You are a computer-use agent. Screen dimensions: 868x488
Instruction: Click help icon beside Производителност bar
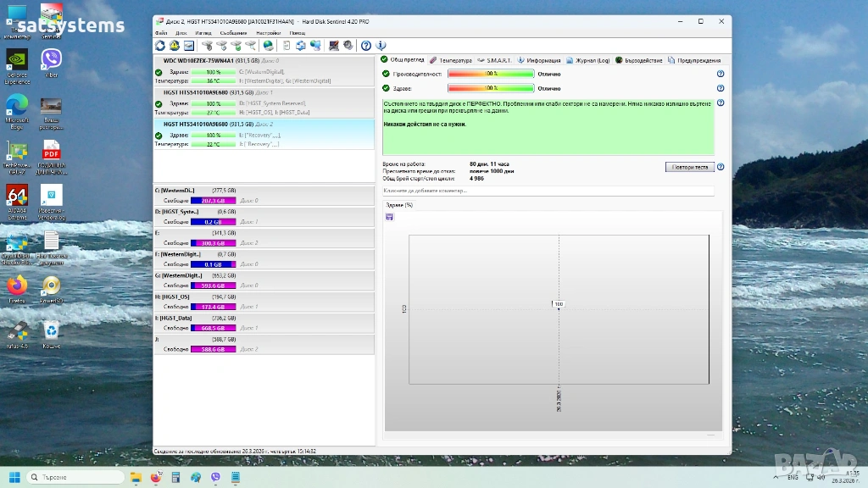click(721, 74)
